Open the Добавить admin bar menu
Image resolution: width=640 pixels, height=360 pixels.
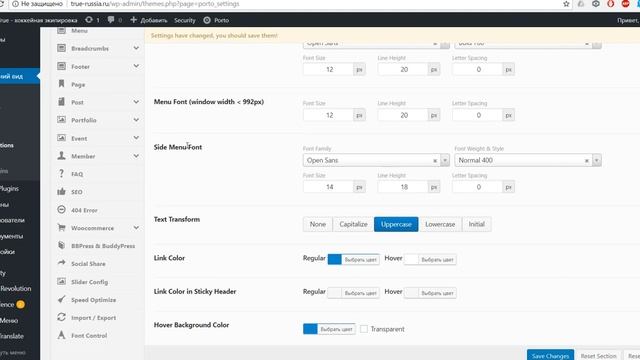(149, 20)
